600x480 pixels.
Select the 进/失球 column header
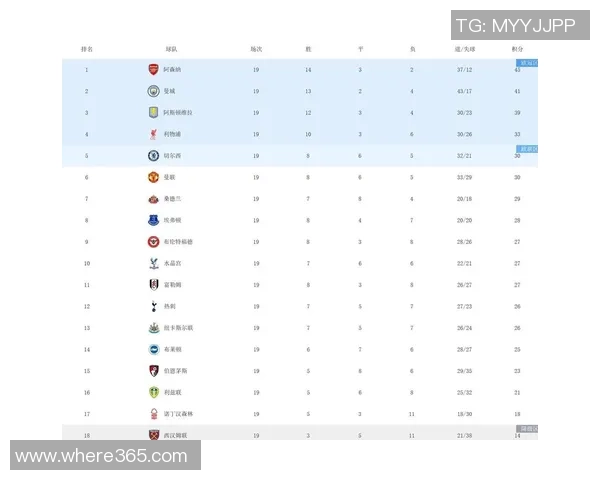pyautogui.click(x=465, y=48)
